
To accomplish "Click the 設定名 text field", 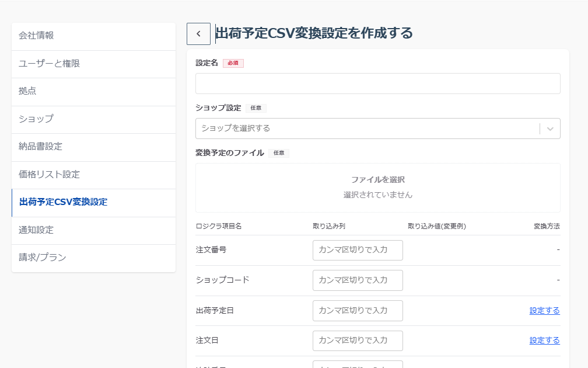I will pyautogui.click(x=377, y=84).
